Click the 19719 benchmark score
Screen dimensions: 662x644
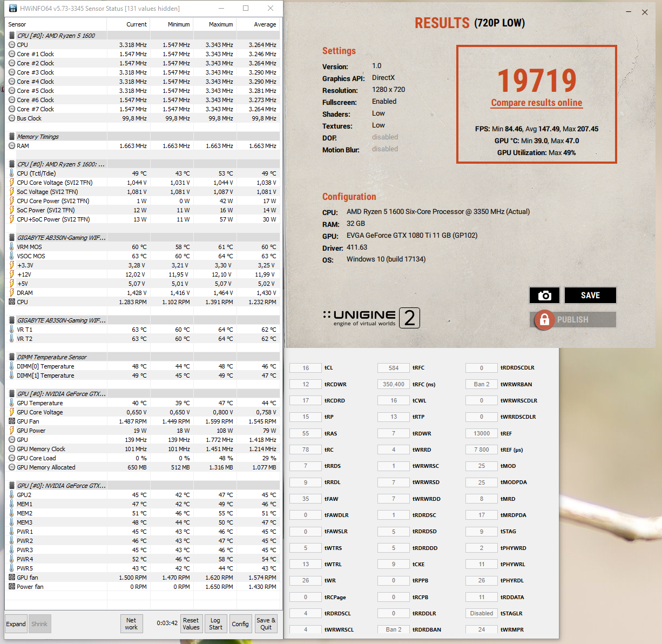point(537,81)
